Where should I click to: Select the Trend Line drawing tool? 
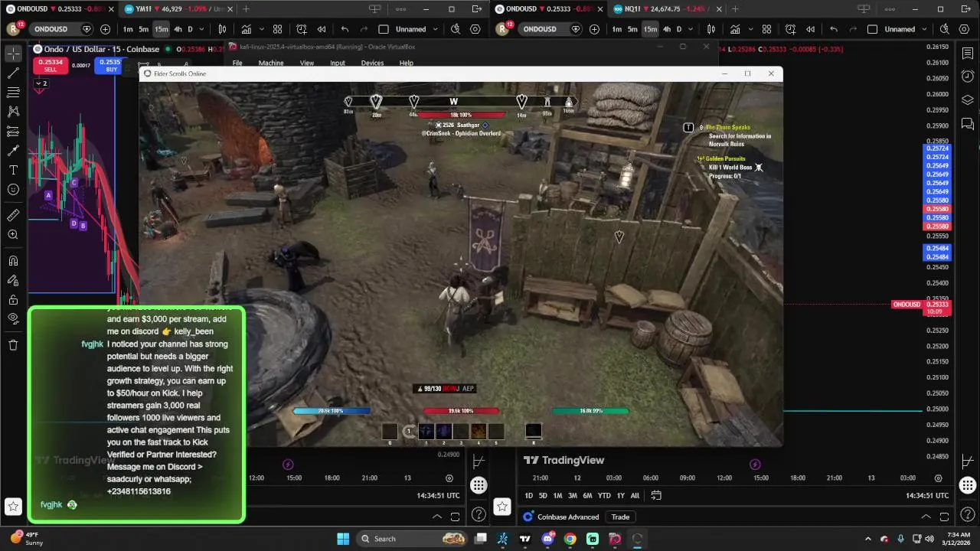[13, 73]
